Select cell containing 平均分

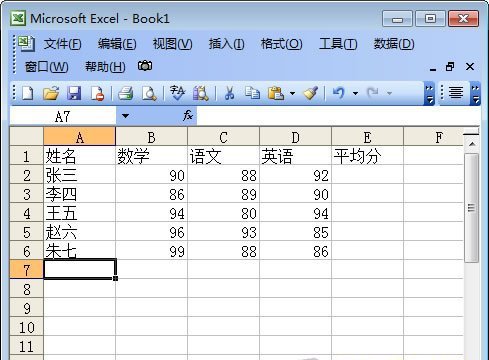(367, 155)
